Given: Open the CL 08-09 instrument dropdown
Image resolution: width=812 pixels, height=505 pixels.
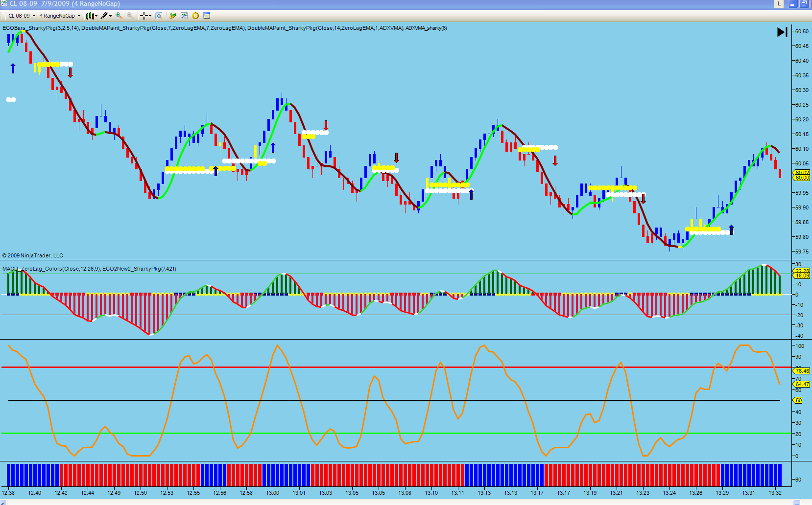Looking at the screenshot, I should point(22,16).
